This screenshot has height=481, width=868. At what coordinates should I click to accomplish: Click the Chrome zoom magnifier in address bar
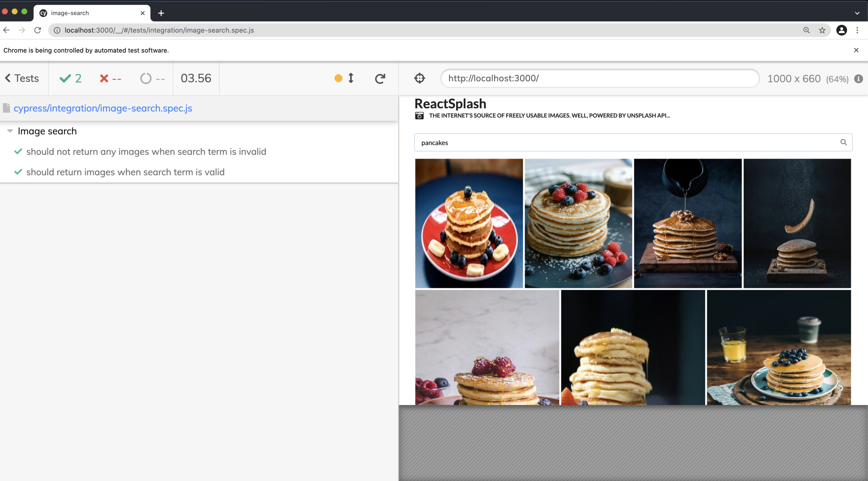coord(806,30)
